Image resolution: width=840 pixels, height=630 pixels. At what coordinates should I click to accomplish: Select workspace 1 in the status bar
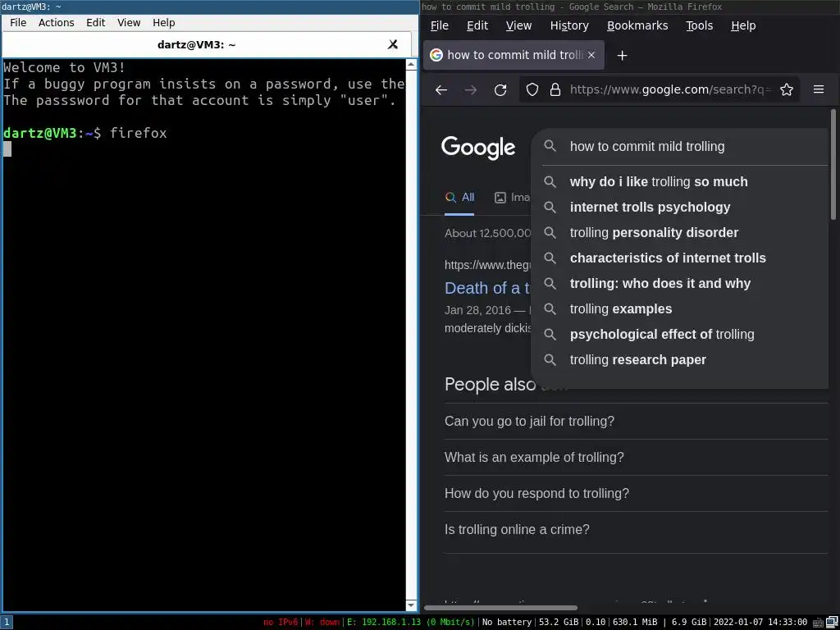point(6,623)
